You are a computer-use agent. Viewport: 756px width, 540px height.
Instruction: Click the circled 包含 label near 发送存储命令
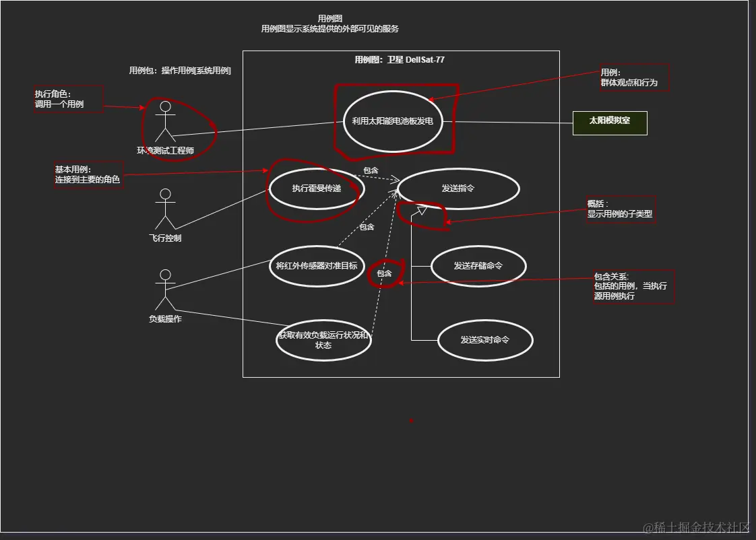tap(385, 274)
